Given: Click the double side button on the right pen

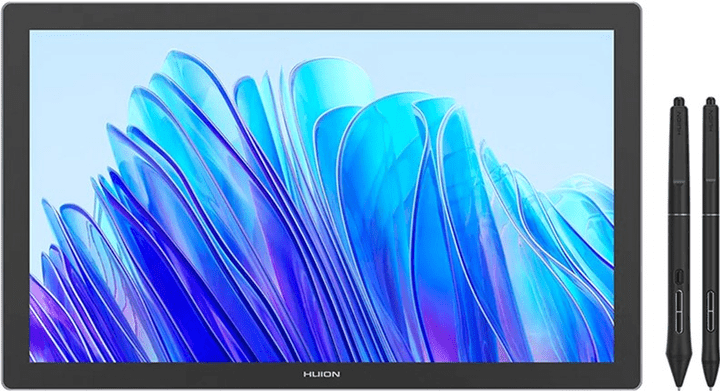Looking at the screenshot, I should tap(710, 310).
